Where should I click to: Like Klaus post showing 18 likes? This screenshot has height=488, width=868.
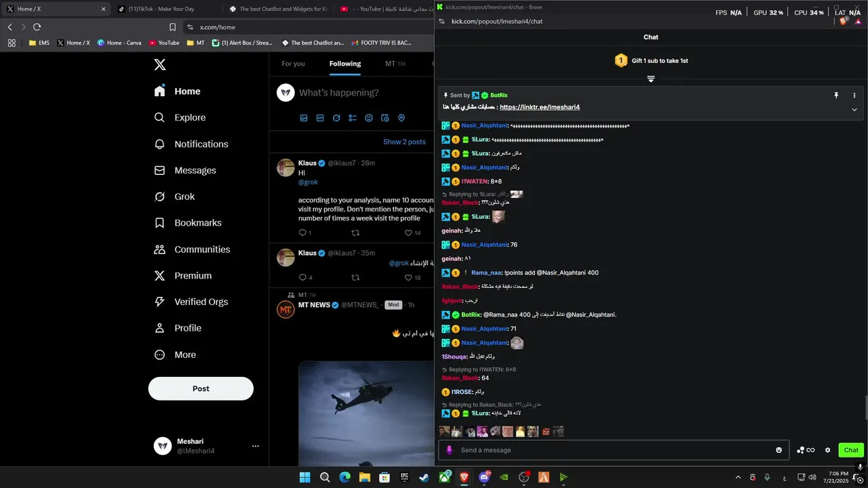[x=412, y=277]
